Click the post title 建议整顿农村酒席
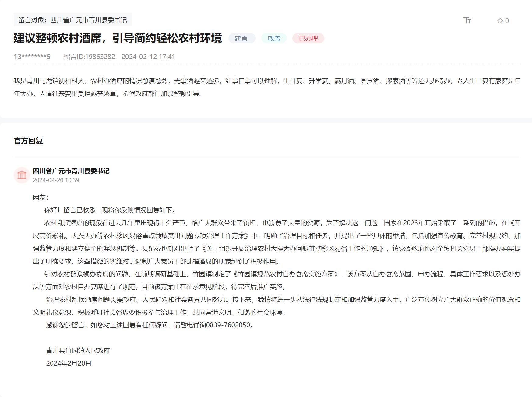 118,38
